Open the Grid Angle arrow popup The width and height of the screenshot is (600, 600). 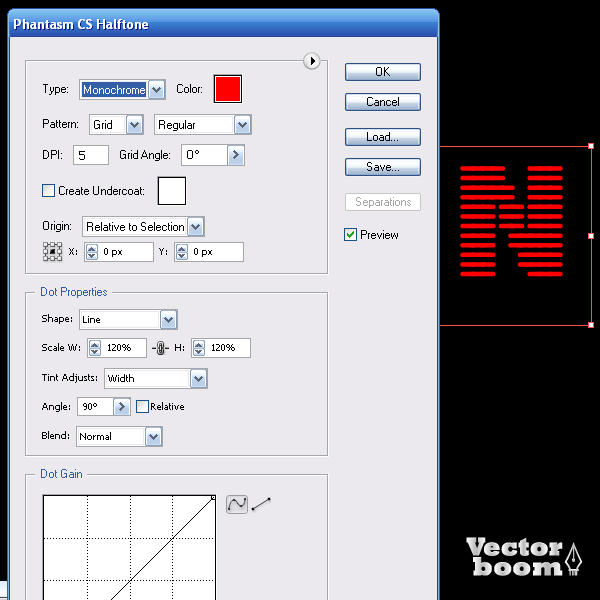point(236,155)
